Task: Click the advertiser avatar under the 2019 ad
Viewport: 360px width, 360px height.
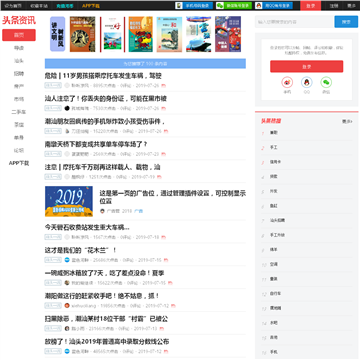Action: [x=102, y=211]
